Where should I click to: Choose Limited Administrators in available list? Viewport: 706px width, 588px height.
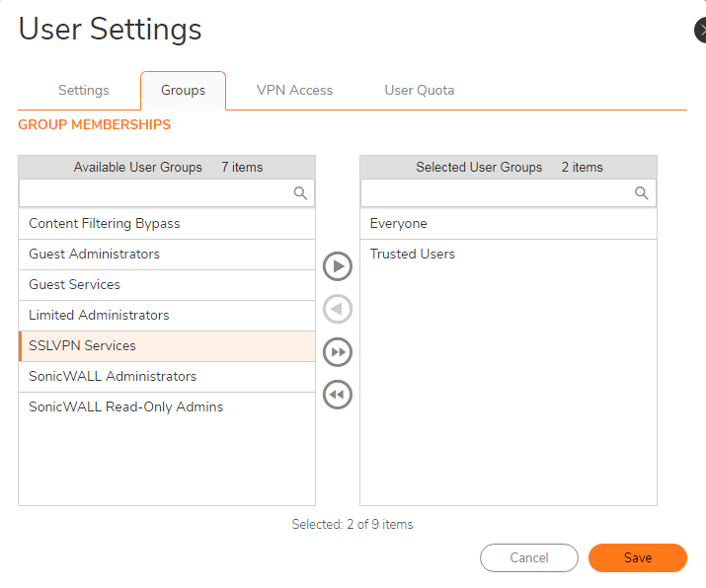(167, 316)
